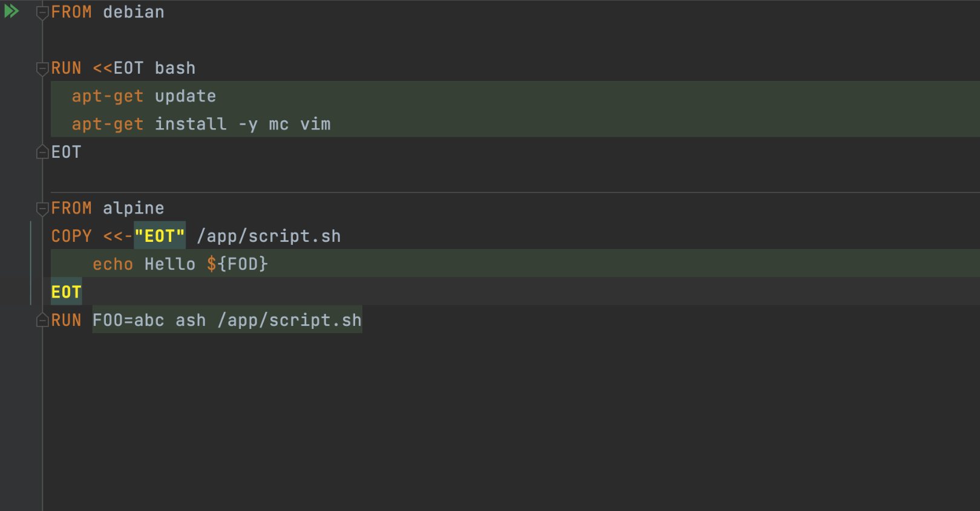The width and height of the screenshot is (980, 511).
Task: Place cursor on the word debian
Action: [133, 12]
